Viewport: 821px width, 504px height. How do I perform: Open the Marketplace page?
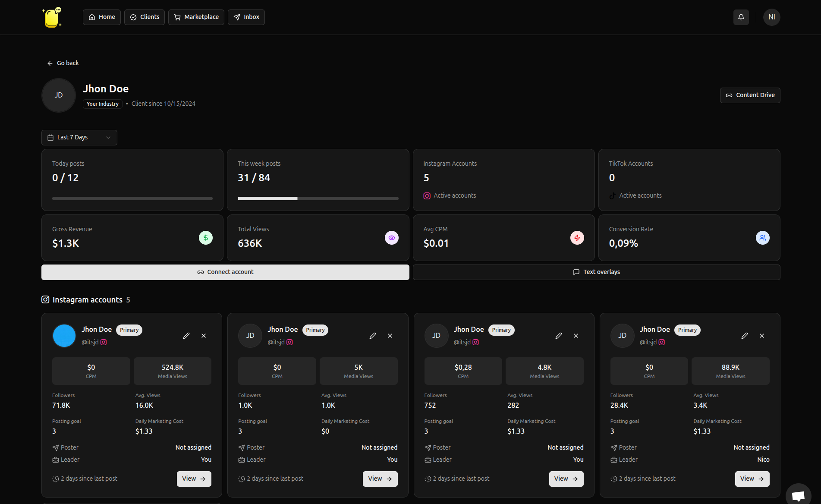click(x=196, y=17)
